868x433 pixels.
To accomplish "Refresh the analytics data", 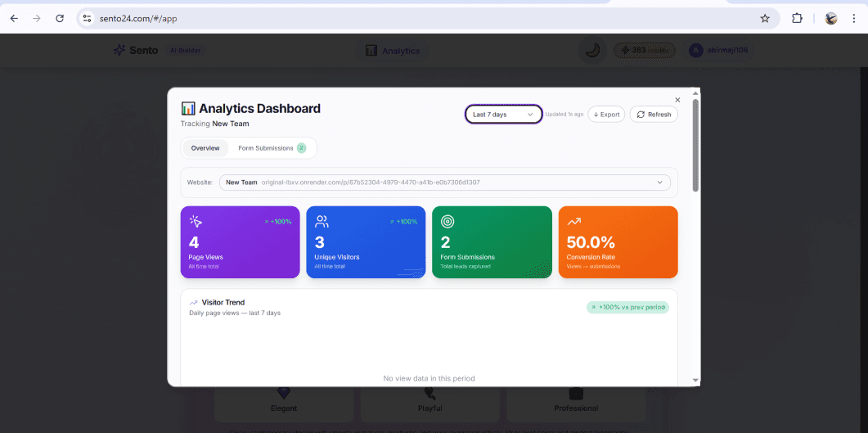I will [654, 115].
